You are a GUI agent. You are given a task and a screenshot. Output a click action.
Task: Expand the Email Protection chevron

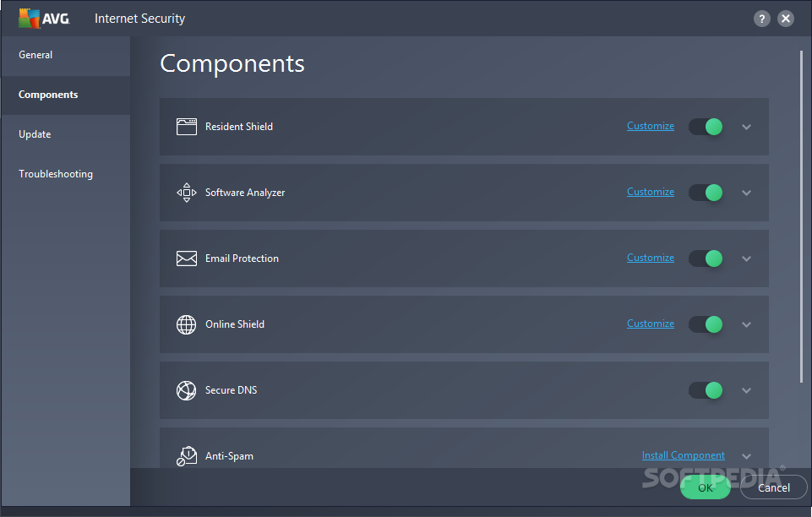pyautogui.click(x=746, y=258)
